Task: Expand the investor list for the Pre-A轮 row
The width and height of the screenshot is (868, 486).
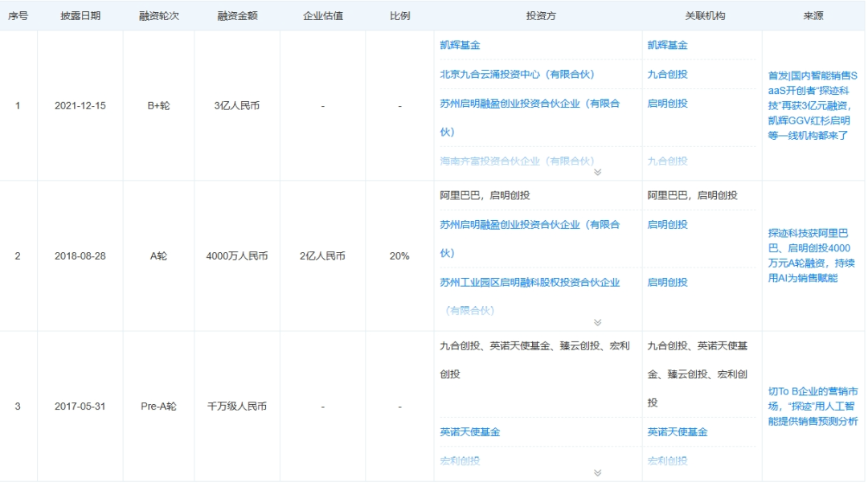Action: click(597, 473)
